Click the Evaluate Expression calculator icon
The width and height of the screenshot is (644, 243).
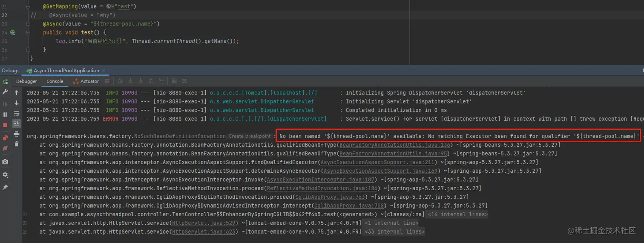(x=174, y=81)
